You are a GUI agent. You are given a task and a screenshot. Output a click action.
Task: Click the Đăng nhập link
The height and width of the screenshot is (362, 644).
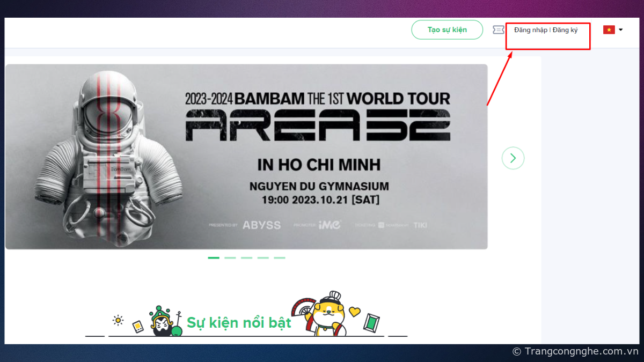[531, 30]
